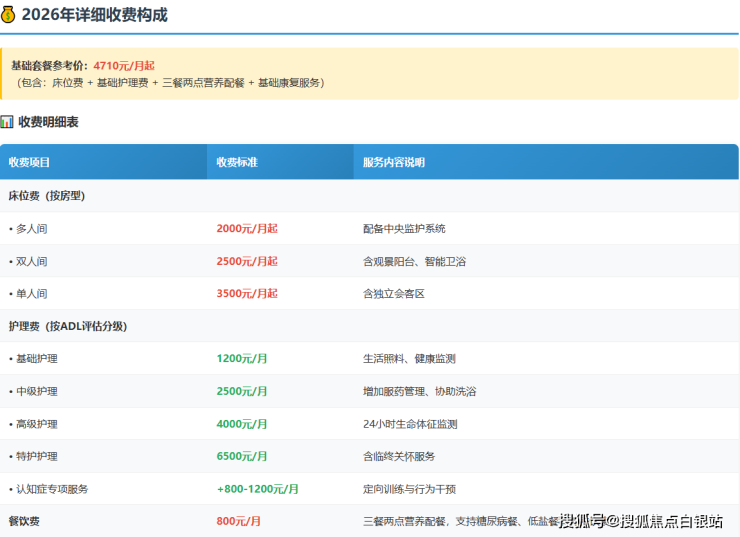Click the 4710元/月起 base package price
740x537 pixels.
[124, 65]
